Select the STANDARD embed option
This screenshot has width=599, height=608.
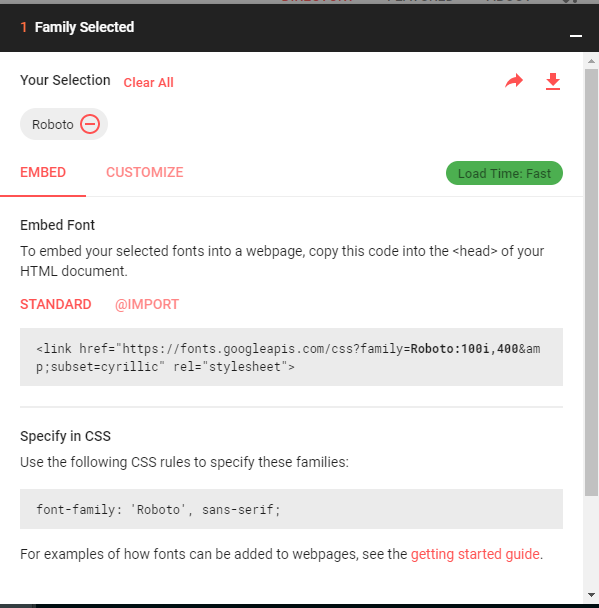pyautogui.click(x=56, y=304)
